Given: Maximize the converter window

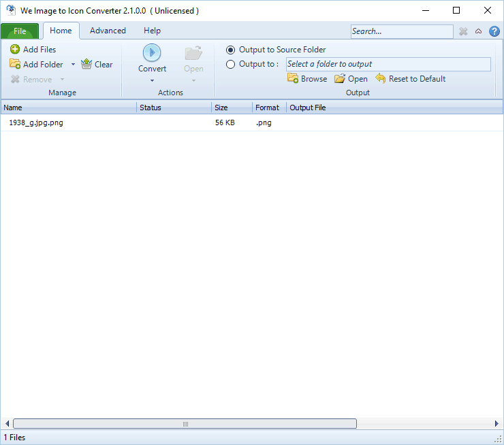Looking at the screenshot, I should click(456, 11).
